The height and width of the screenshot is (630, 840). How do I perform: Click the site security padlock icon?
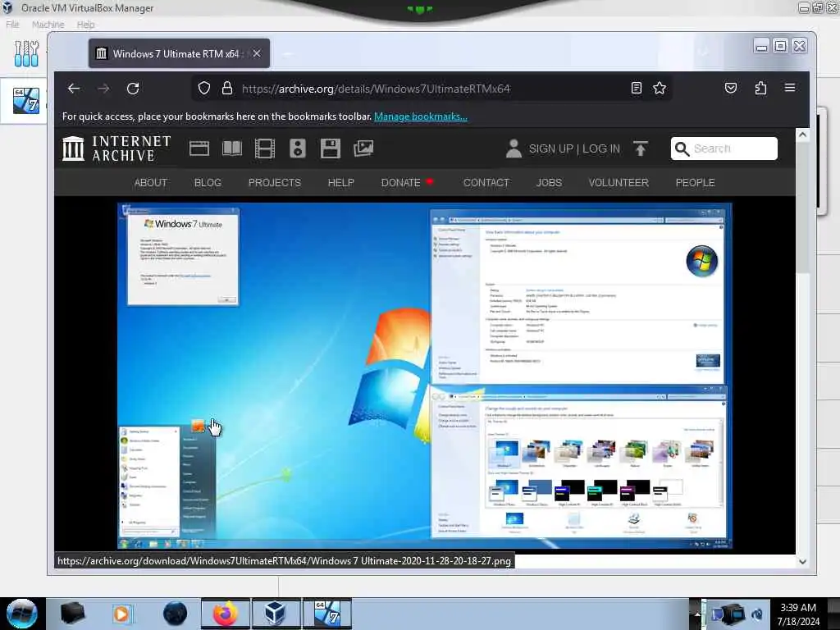click(x=227, y=88)
